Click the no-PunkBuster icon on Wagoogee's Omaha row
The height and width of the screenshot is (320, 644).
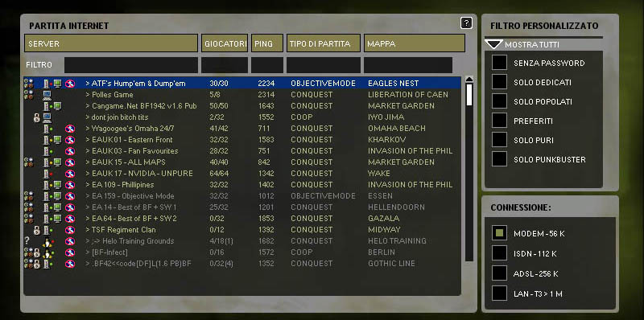(70, 129)
